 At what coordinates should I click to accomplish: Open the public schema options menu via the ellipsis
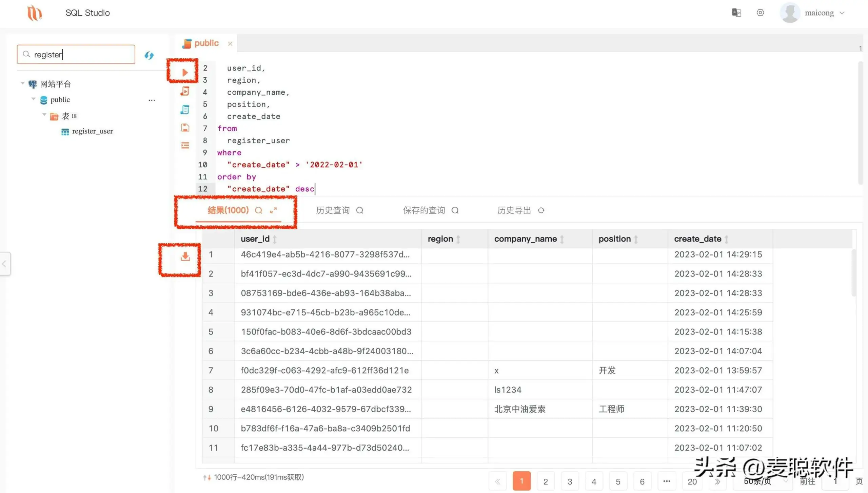click(152, 100)
